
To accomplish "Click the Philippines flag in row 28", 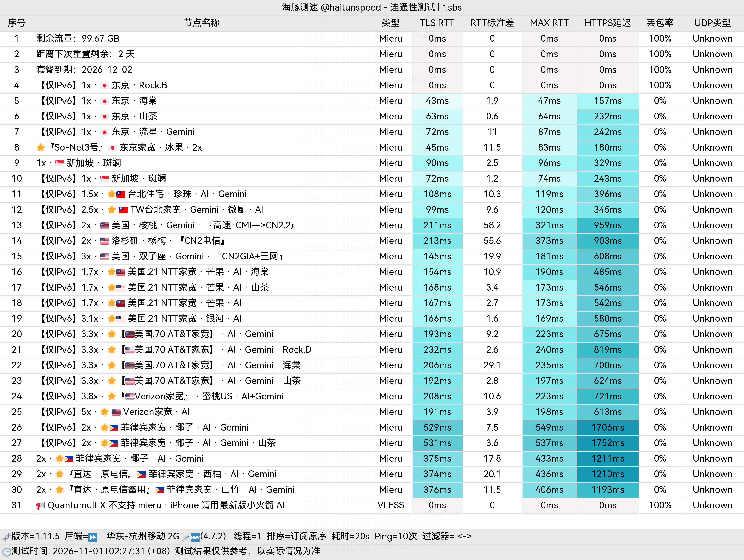I will [69, 459].
